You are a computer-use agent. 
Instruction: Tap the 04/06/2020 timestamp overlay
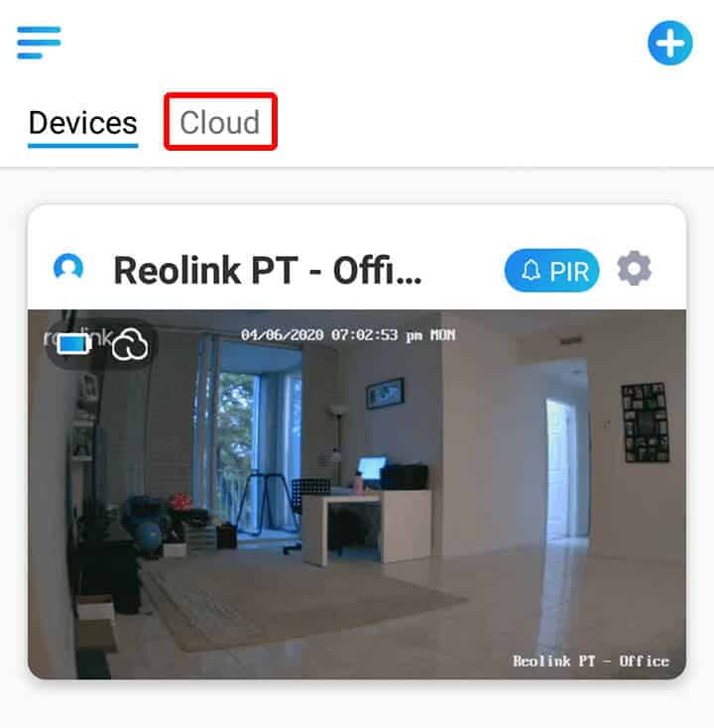[x=348, y=335]
